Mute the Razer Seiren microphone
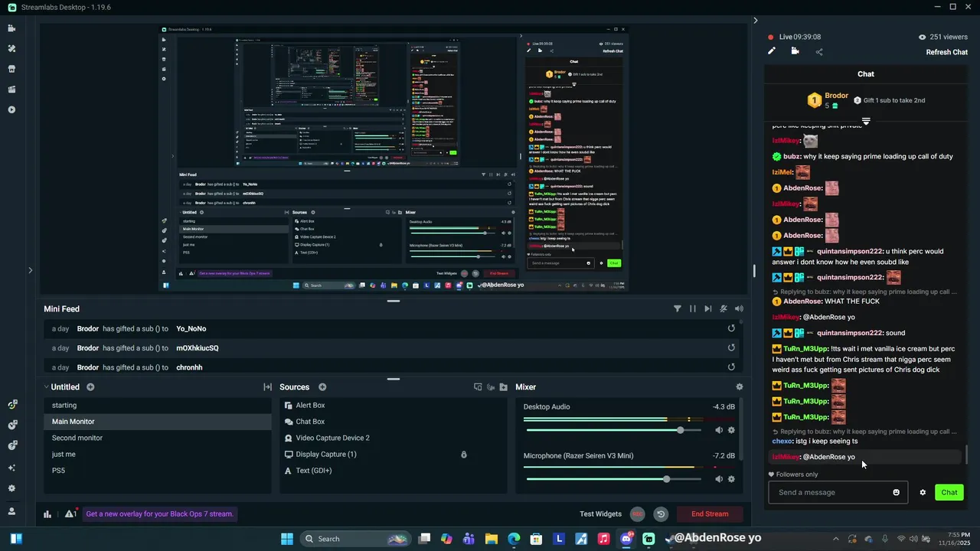 [x=719, y=479]
